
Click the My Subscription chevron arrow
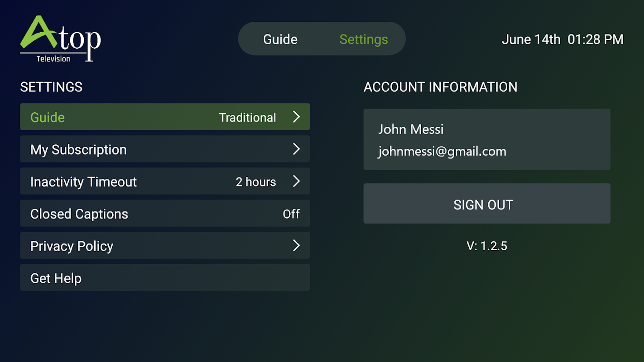tap(296, 149)
